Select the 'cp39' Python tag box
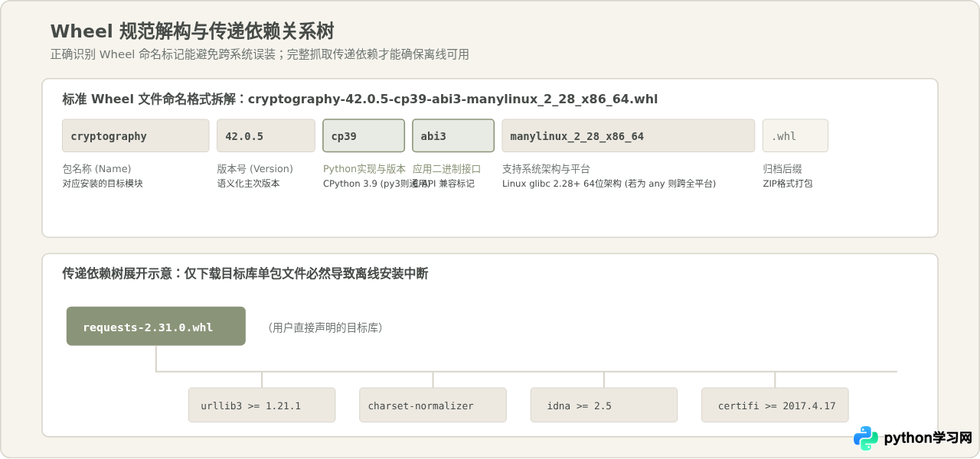Screen dimensions: 980x459 coord(364,135)
